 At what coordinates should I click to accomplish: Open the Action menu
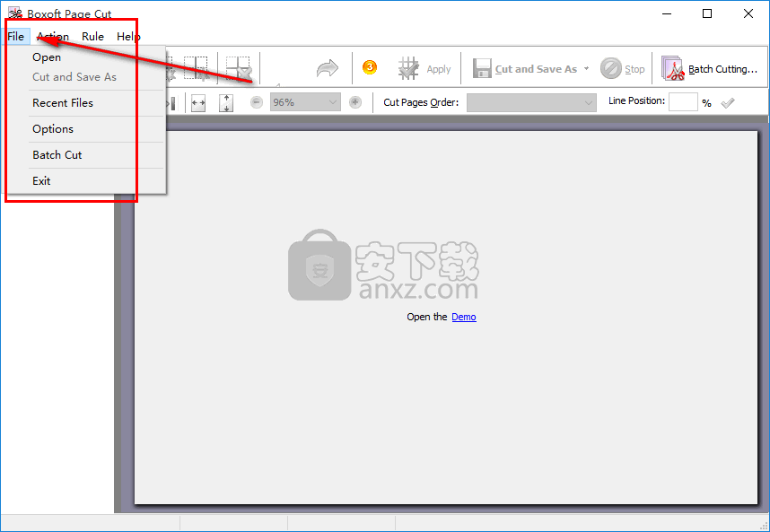[53, 36]
